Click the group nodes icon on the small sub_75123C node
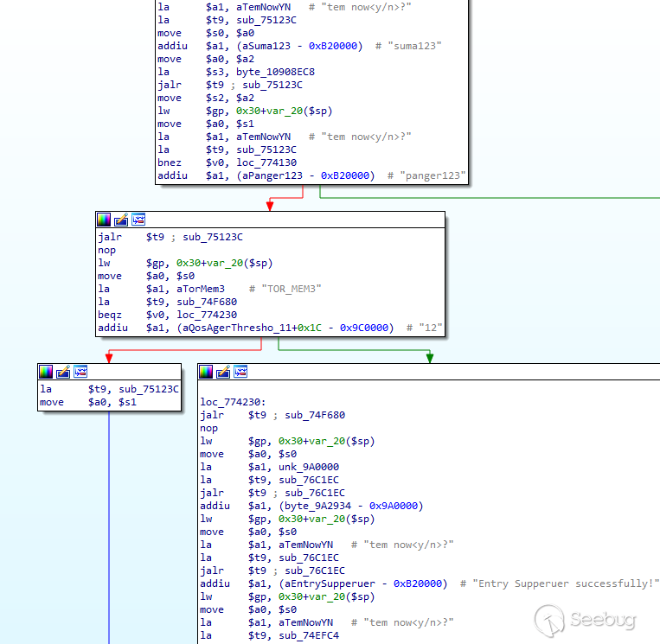The width and height of the screenshot is (660, 644). [80, 372]
